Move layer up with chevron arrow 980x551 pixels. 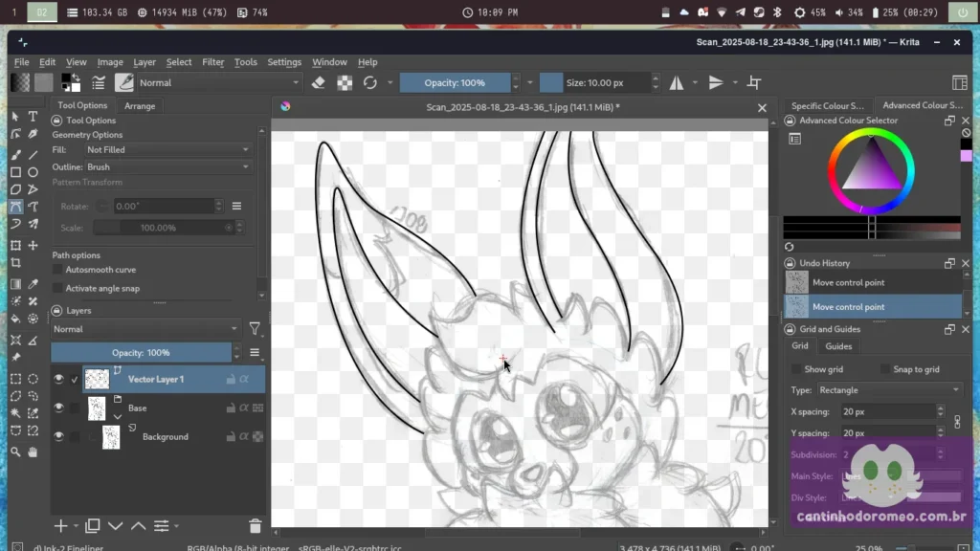(x=138, y=526)
